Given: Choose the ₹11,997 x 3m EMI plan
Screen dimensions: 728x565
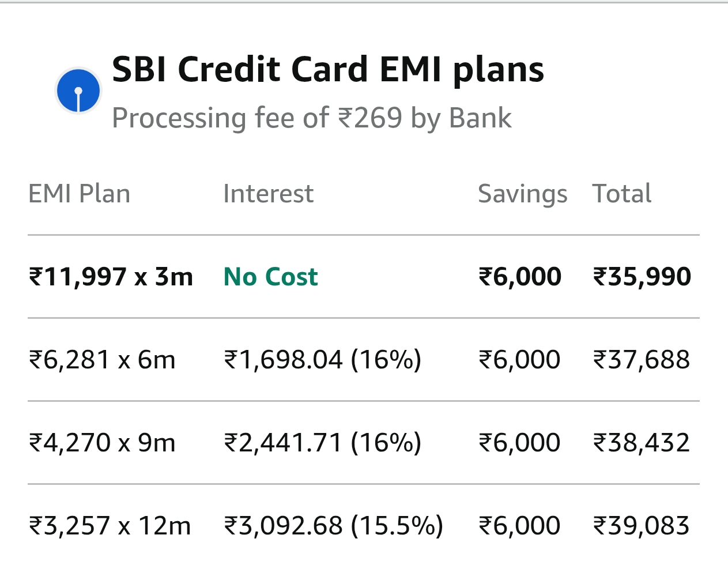Looking at the screenshot, I should click(111, 277).
